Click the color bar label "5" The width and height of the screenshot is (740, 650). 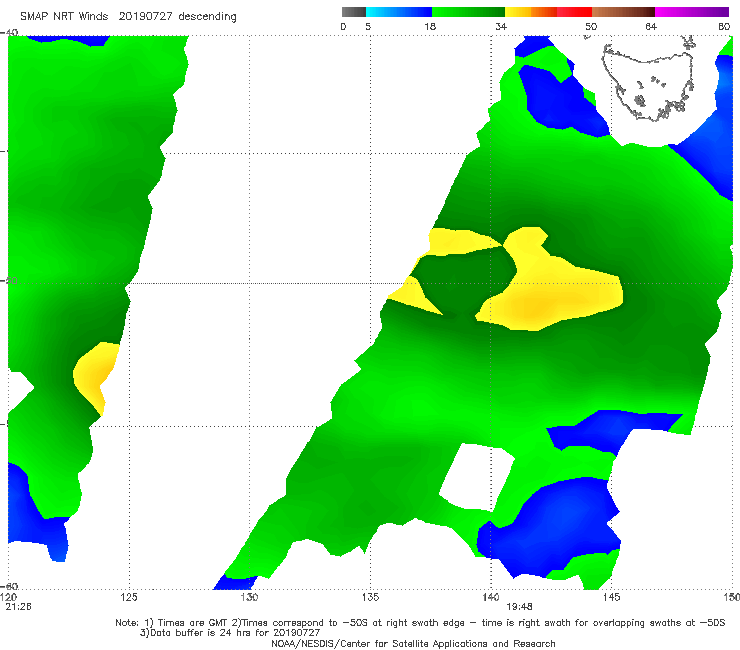(368, 27)
